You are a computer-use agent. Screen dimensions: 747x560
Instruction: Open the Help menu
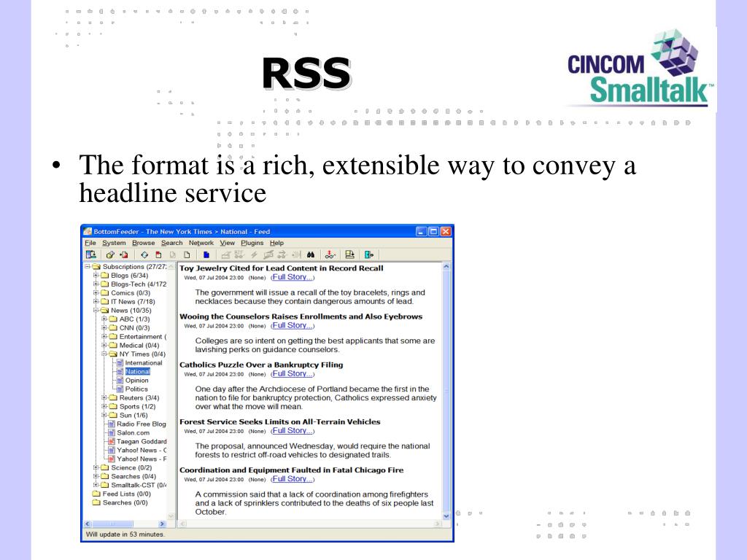coord(276,243)
